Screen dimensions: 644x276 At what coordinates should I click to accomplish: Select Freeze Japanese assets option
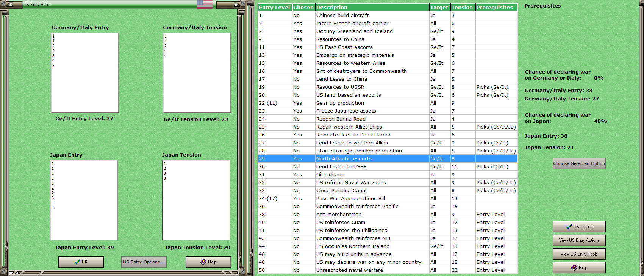coord(388,111)
